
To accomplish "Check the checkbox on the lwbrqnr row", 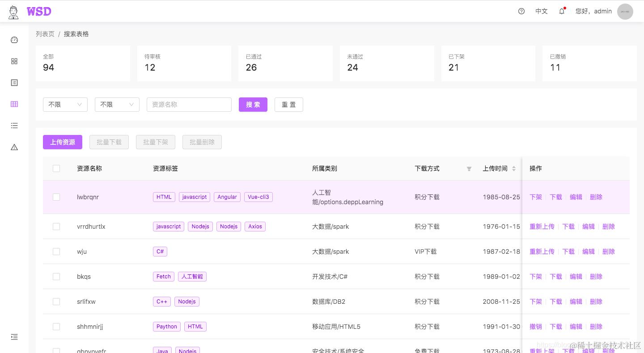I will [x=56, y=197].
